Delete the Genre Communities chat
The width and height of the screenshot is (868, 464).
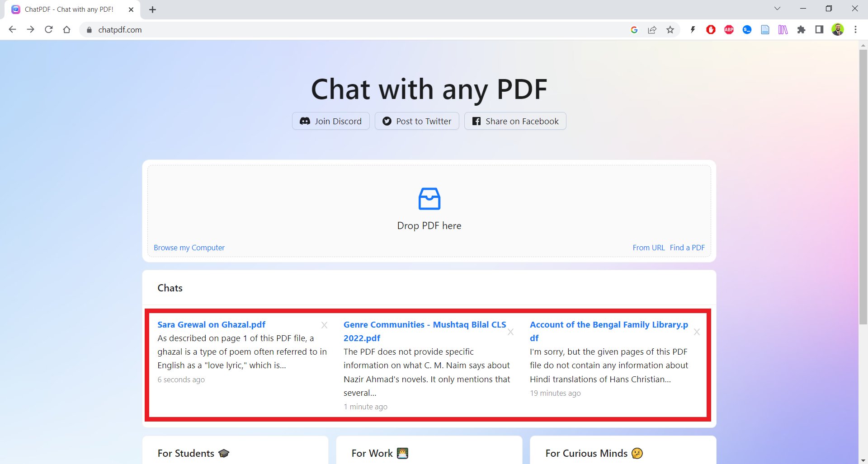click(510, 332)
